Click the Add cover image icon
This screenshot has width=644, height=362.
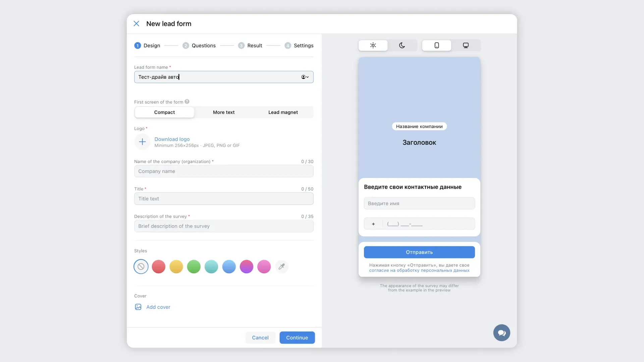(x=138, y=307)
